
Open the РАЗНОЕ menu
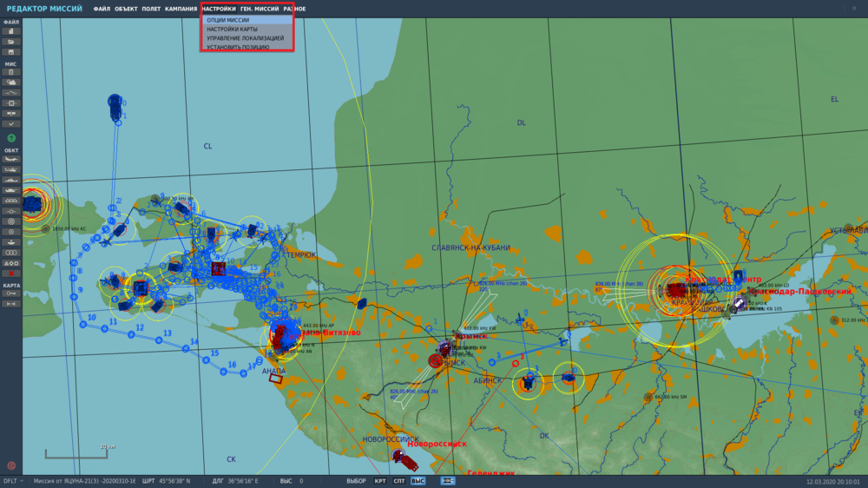click(294, 9)
